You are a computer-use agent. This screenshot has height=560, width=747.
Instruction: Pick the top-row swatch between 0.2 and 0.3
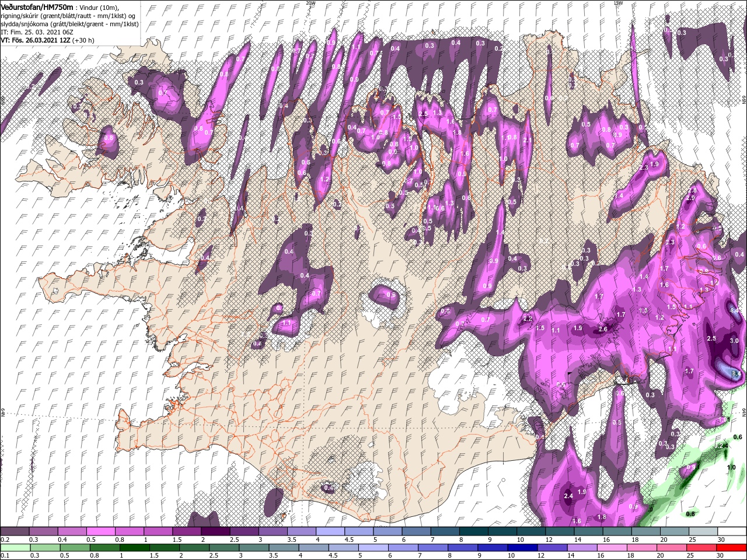pyautogui.click(x=15, y=531)
